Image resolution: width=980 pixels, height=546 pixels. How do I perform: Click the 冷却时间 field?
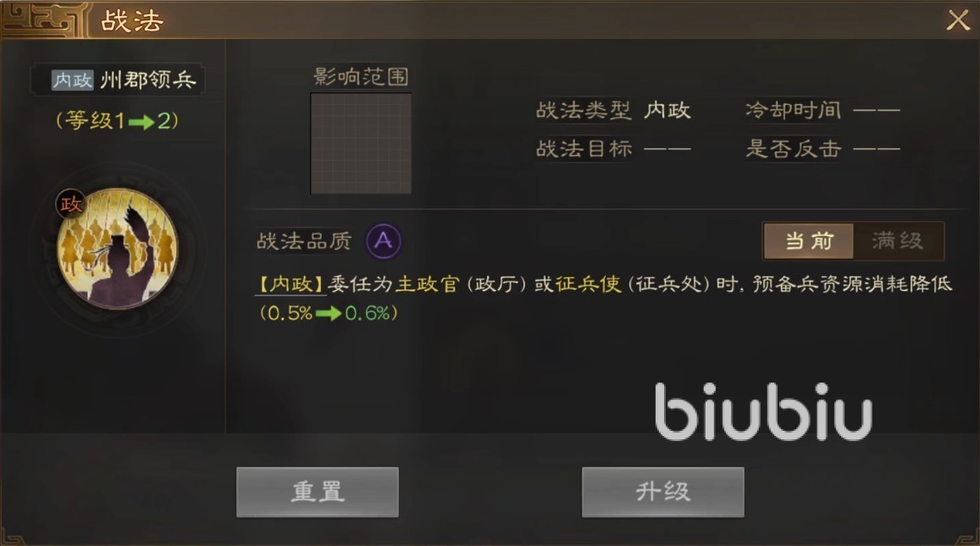[822, 111]
